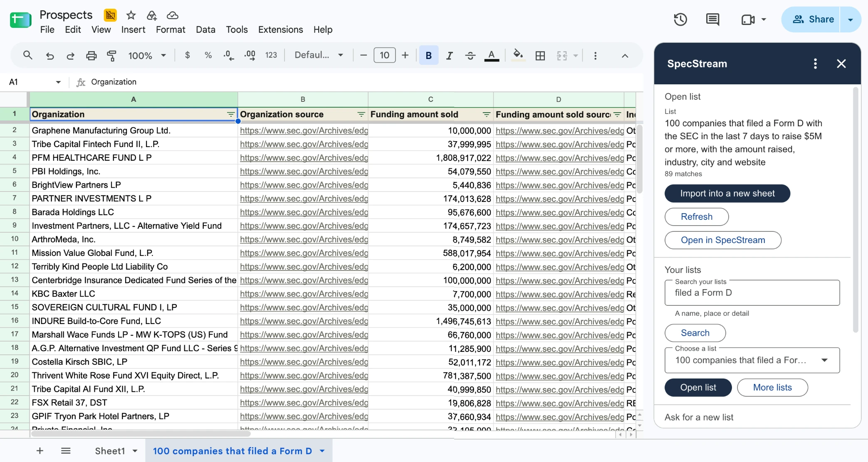Apply currency format with dollar icon
868x462 pixels.
pyautogui.click(x=188, y=55)
